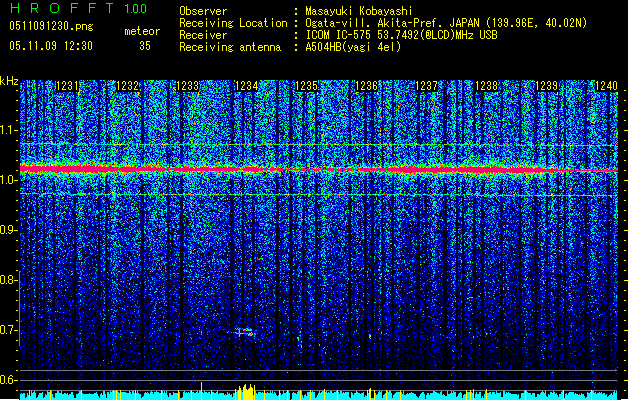Viewport: 629px width, 400px height.
Task: Click the 'Receiver' field label
Action: coord(203,35)
